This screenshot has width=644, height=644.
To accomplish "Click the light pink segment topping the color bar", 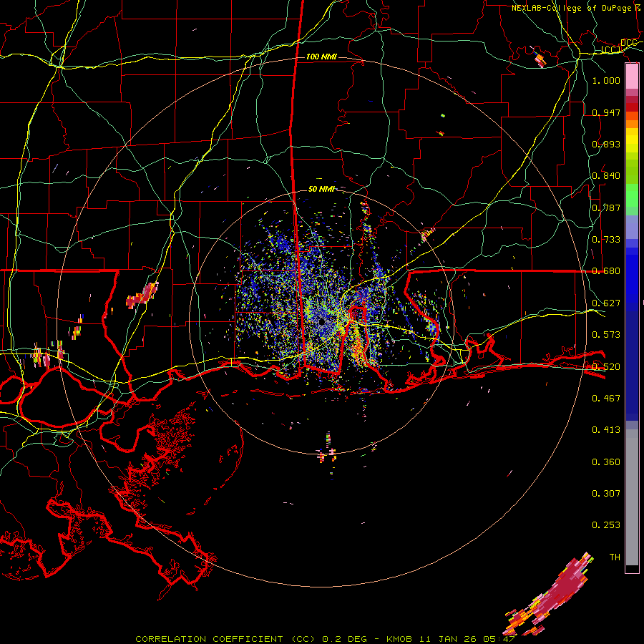I will tap(632, 77).
